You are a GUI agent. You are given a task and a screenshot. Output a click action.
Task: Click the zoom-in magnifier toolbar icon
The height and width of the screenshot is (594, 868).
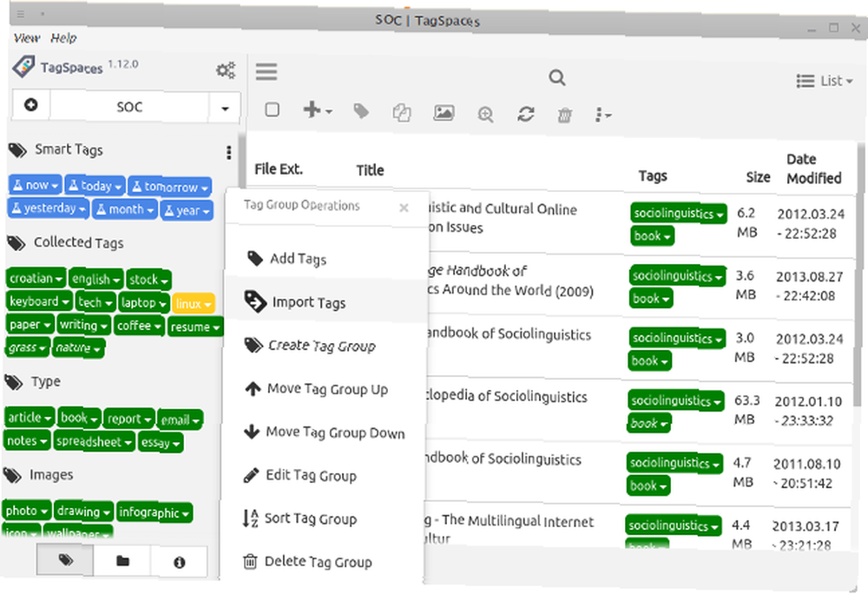point(485,115)
